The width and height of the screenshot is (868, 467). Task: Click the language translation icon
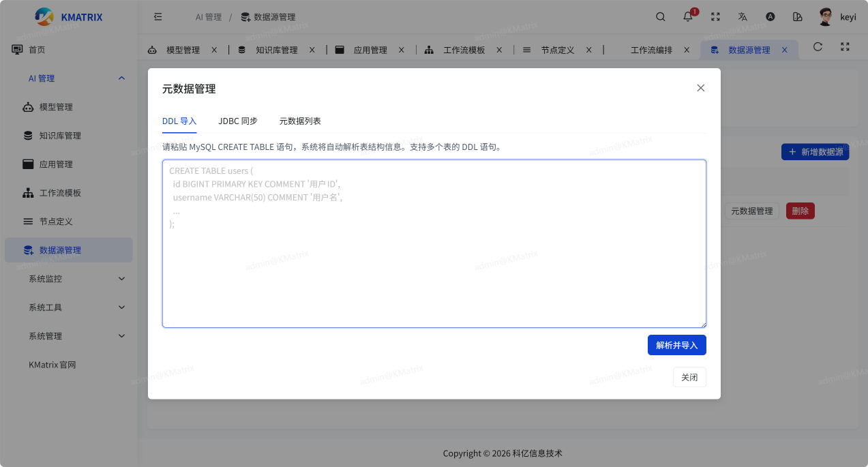click(x=743, y=17)
